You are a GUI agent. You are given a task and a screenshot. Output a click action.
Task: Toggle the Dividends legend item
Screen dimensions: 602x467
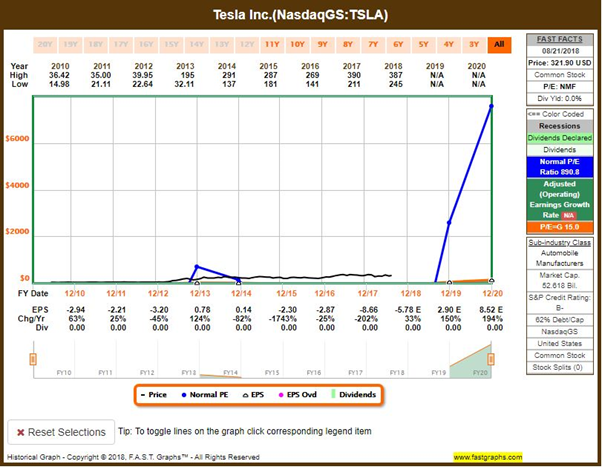[x=354, y=394]
